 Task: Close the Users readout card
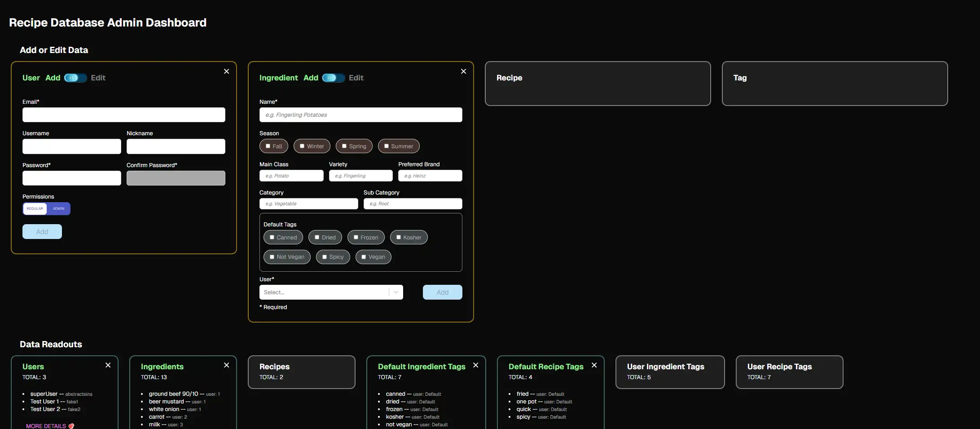point(108,365)
